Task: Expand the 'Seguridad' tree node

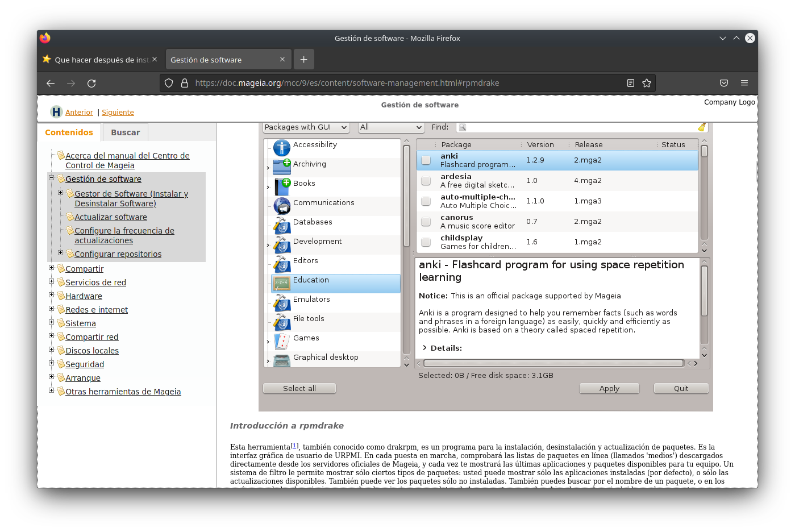Action: [51, 363]
